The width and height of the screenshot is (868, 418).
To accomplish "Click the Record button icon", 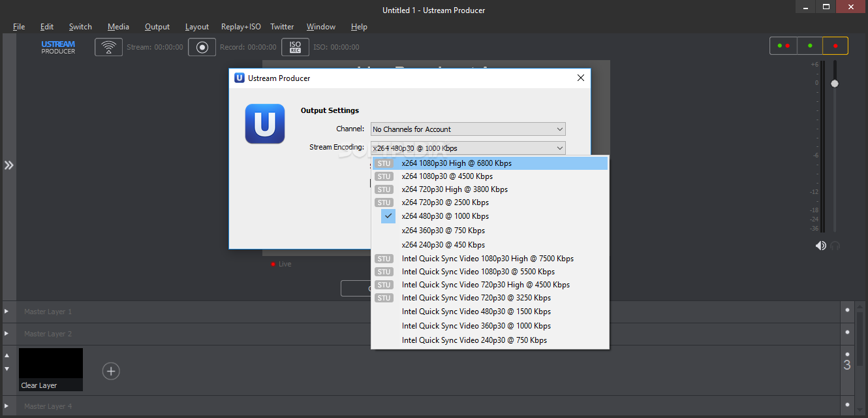I will coord(202,47).
